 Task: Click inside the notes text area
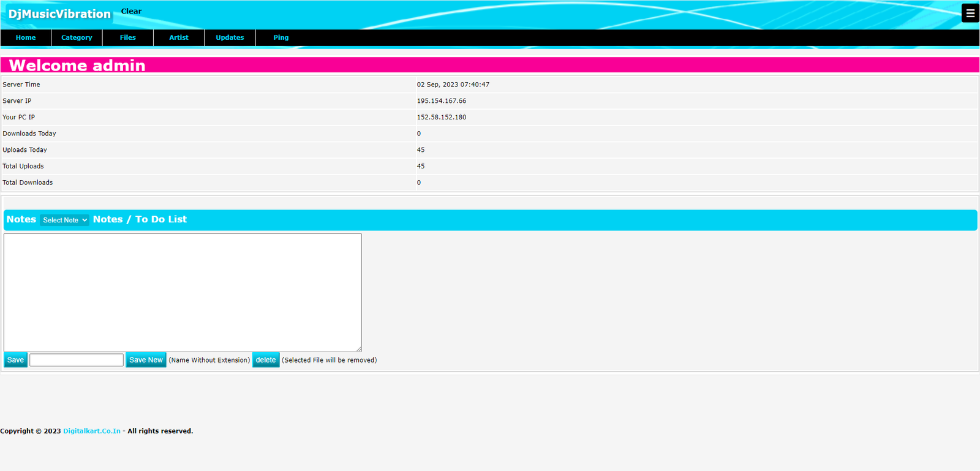(183, 292)
